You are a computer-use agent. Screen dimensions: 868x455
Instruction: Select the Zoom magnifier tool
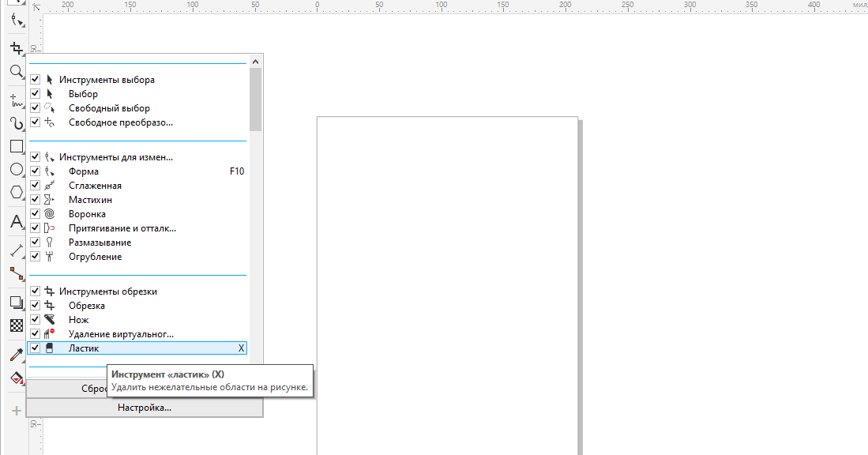click(17, 71)
